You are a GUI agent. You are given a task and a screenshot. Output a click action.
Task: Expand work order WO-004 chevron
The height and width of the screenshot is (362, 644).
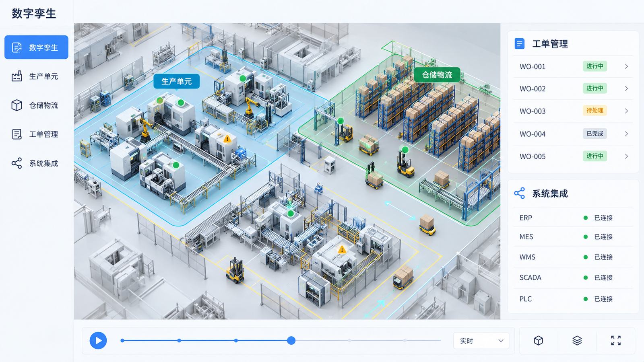click(x=626, y=134)
